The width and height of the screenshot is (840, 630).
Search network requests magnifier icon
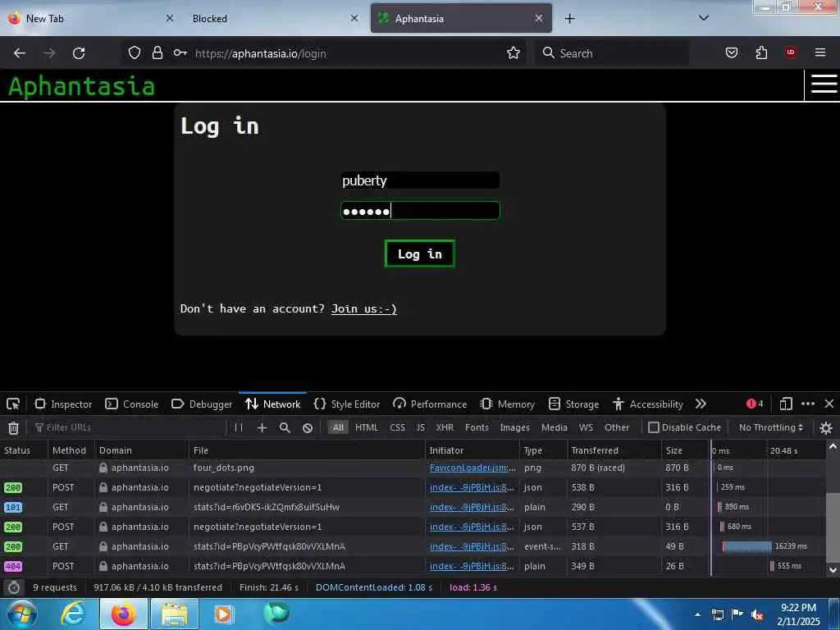tap(285, 427)
